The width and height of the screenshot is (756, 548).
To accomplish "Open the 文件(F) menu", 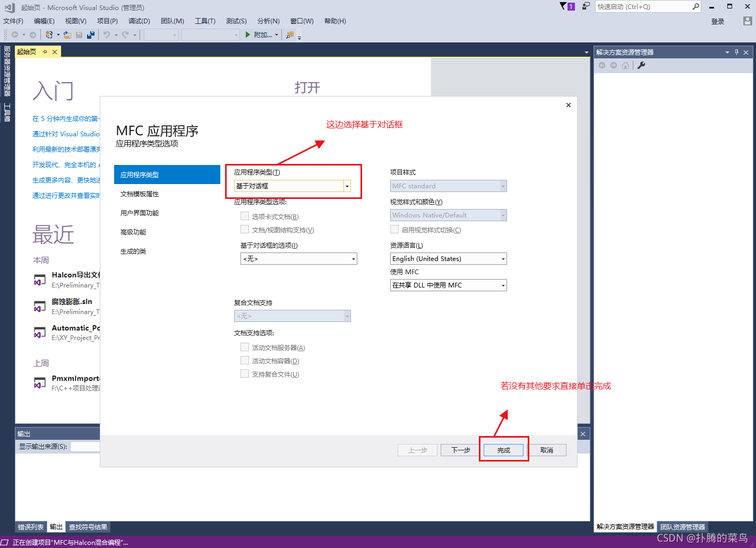I will (x=13, y=21).
